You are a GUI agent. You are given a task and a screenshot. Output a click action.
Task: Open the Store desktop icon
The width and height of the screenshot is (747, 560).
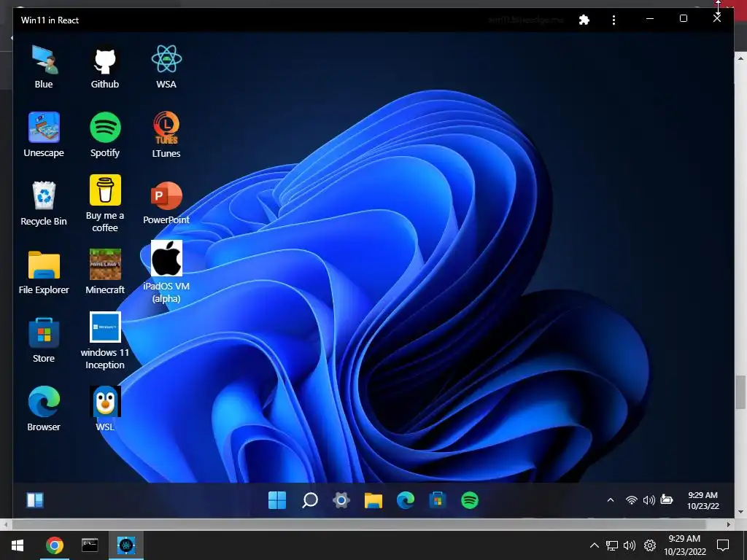(x=44, y=341)
